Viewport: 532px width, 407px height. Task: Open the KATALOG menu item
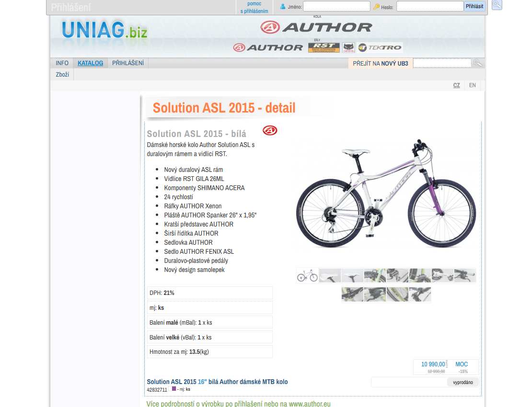click(90, 63)
